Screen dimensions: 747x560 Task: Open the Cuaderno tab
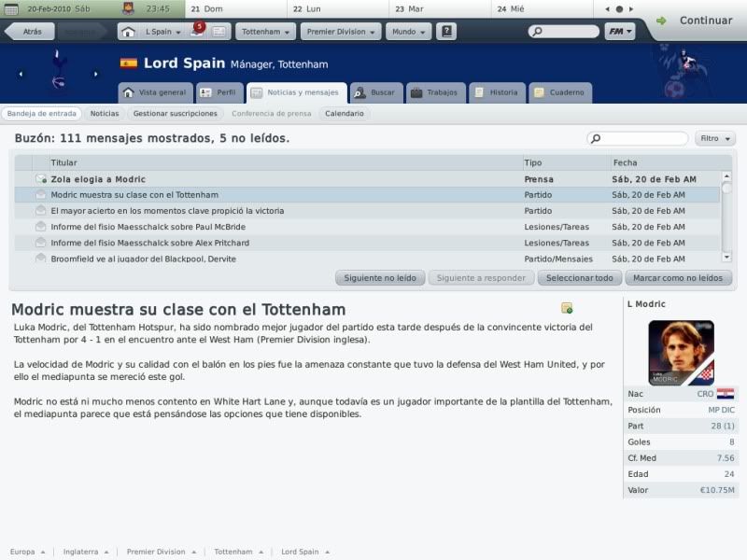561,92
